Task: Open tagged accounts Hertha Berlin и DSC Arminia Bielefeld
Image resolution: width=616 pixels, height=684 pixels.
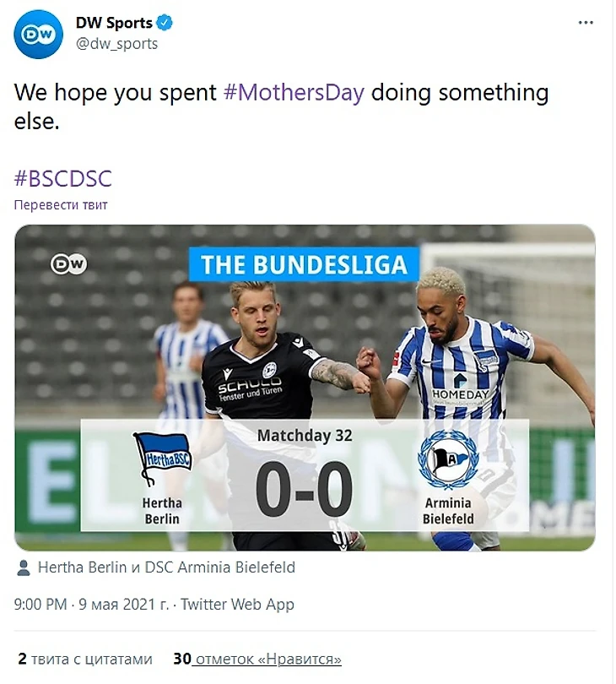Action: (x=166, y=567)
